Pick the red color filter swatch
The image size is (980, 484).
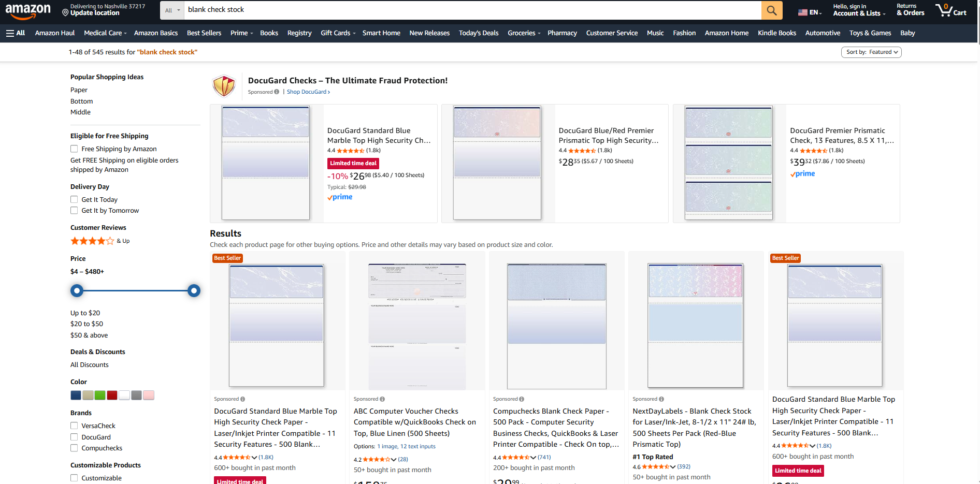point(112,395)
